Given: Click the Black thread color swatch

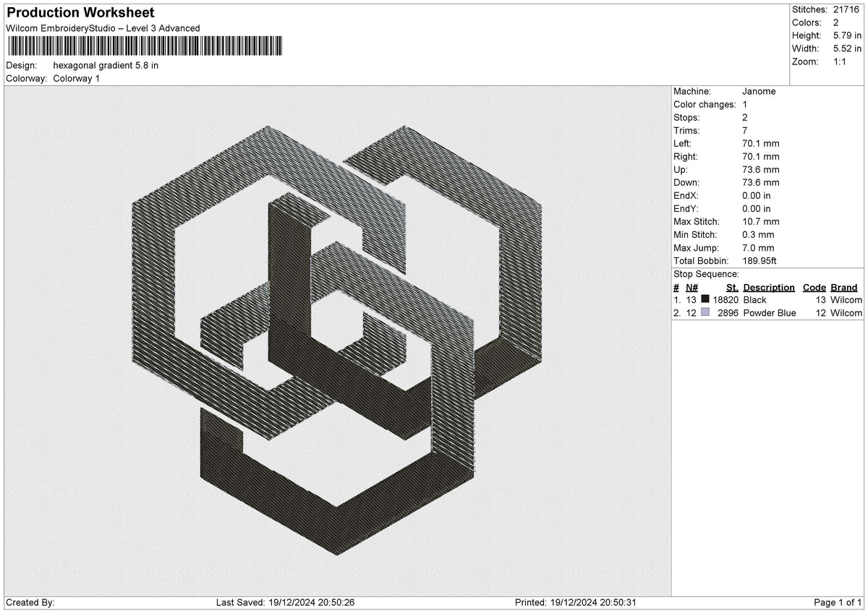Looking at the screenshot, I should point(705,299).
